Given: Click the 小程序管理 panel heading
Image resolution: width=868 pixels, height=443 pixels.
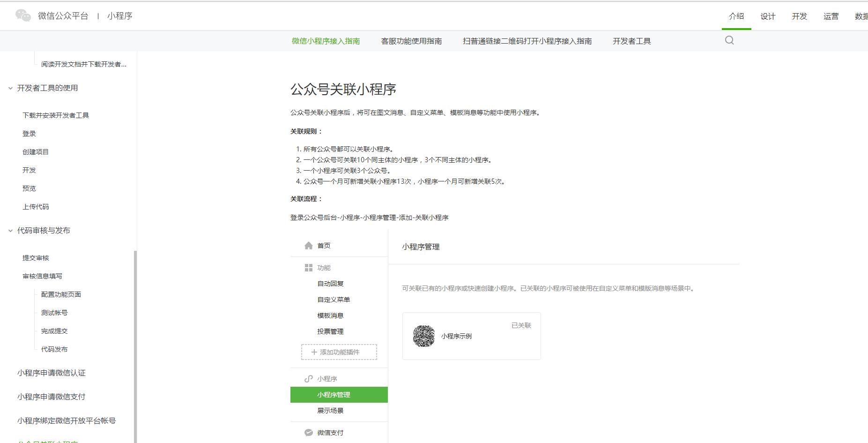Looking at the screenshot, I should (x=421, y=247).
